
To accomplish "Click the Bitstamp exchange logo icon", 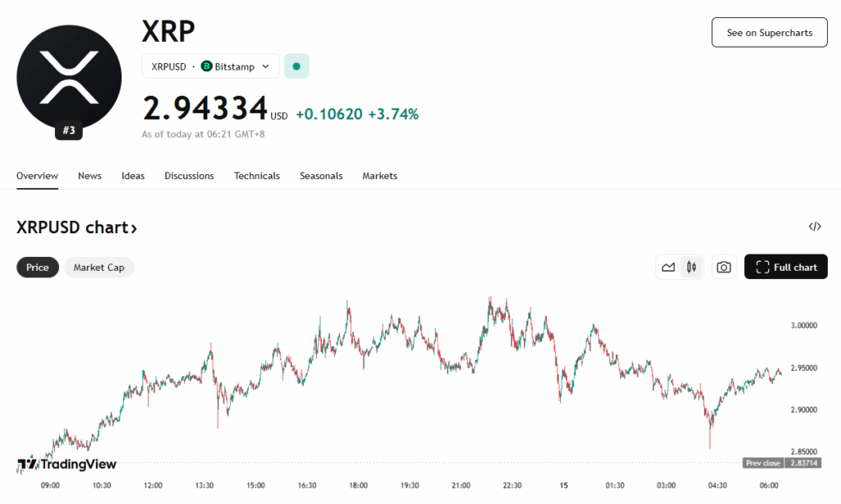I will [206, 66].
